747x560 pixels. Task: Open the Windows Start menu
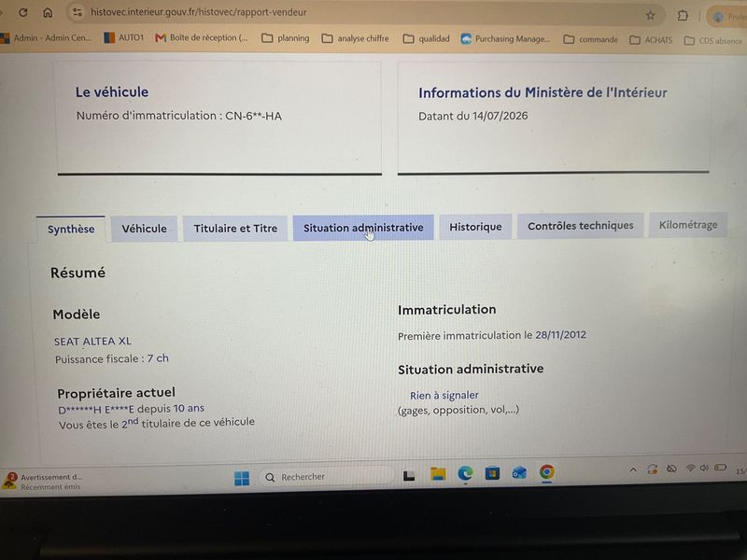tap(242, 478)
